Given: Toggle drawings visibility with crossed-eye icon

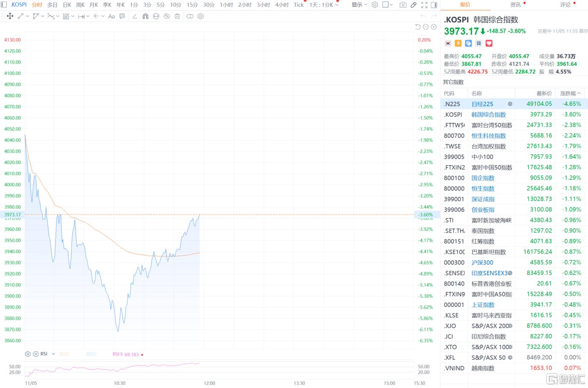Looking at the screenshot, I should tap(166, 16).
